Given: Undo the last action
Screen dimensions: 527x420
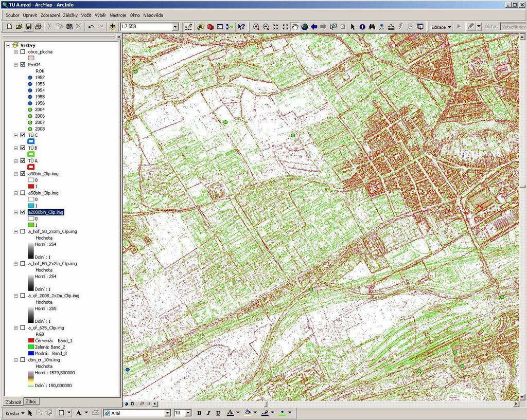Looking at the screenshot, I should pos(91,27).
